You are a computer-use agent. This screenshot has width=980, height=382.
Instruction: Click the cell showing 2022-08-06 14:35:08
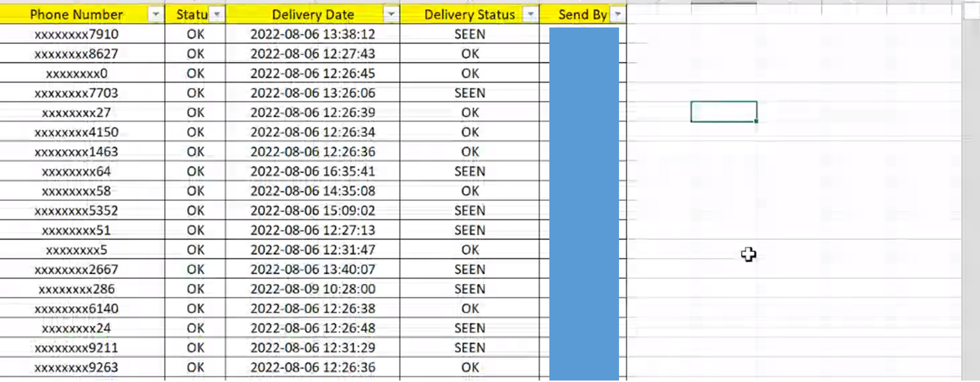tap(313, 191)
